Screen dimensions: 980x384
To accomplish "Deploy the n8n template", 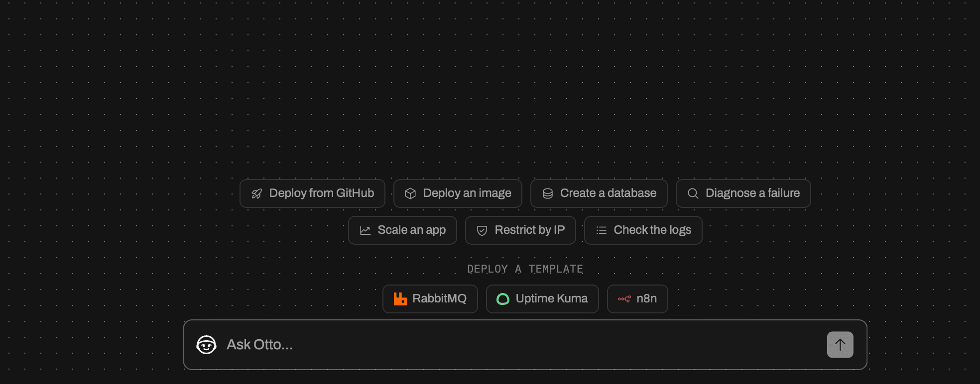I will pos(637,299).
